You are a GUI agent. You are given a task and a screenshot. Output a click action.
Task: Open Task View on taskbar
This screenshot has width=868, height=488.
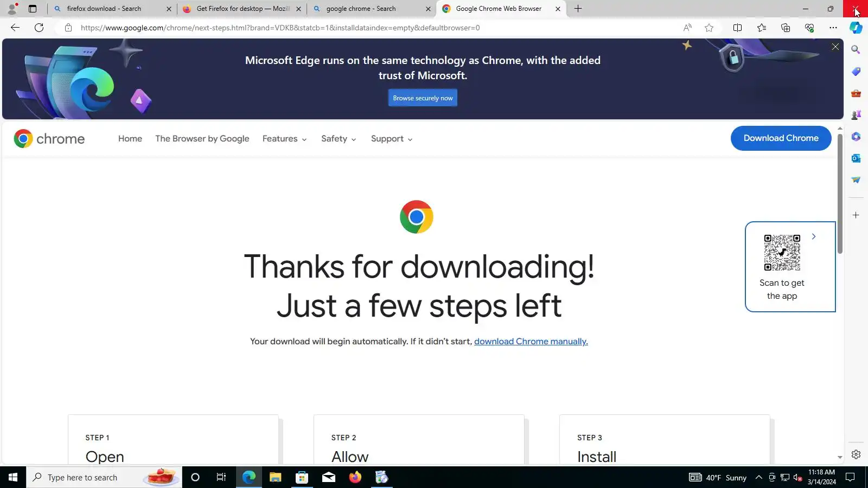pyautogui.click(x=221, y=477)
